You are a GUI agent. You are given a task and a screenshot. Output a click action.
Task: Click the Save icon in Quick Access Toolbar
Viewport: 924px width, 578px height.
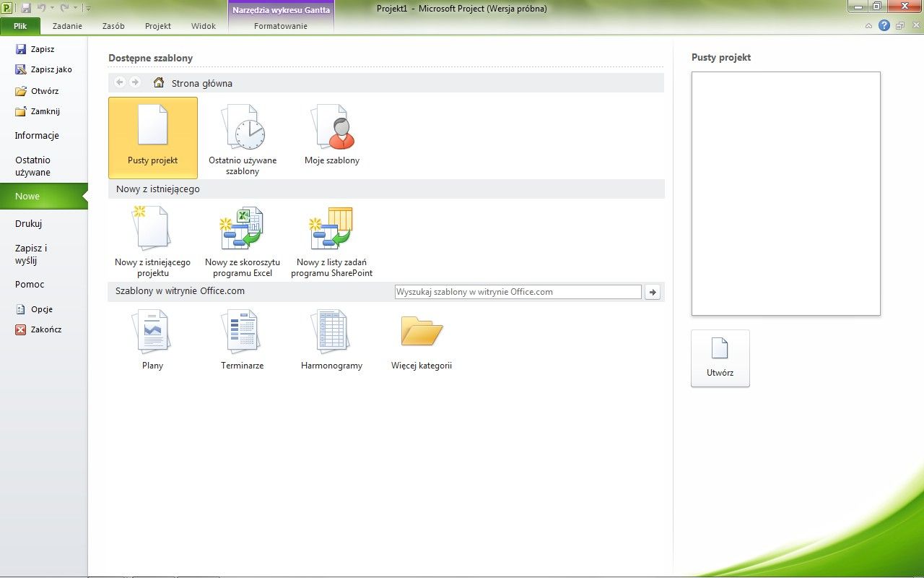pyautogui.click(x=26, y=8)
